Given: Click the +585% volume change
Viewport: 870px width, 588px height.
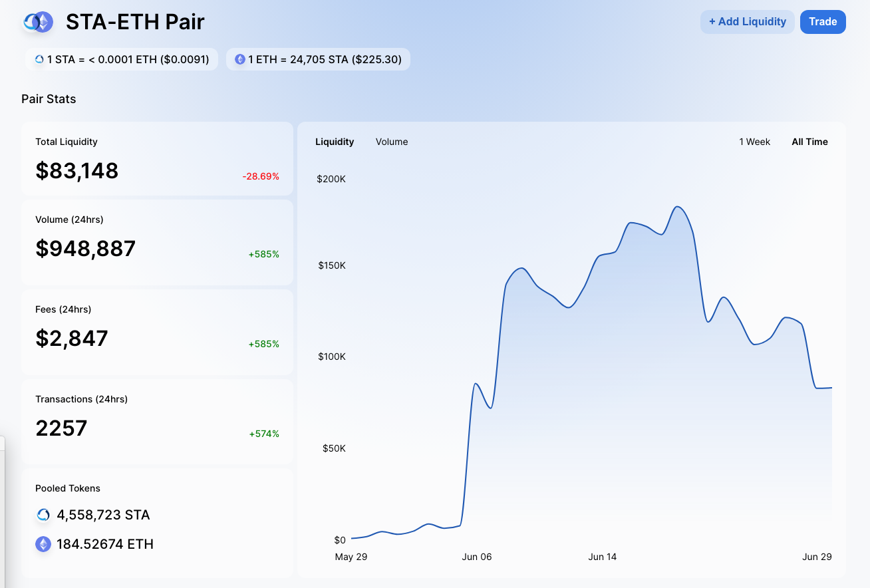Looking at the screenshot, I should click(x=264, y=254).
